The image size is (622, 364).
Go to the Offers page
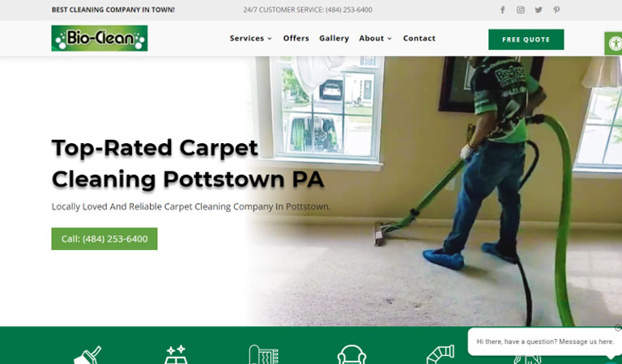click(296, 38)
